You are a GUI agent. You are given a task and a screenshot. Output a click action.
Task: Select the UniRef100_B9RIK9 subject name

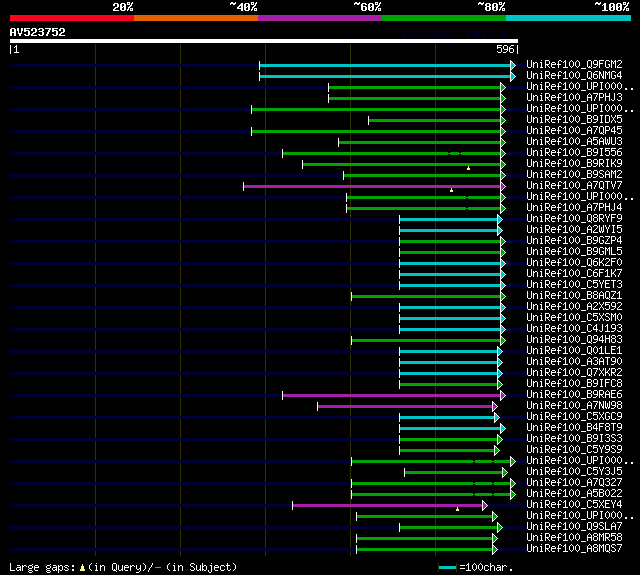tap(574, 164)
